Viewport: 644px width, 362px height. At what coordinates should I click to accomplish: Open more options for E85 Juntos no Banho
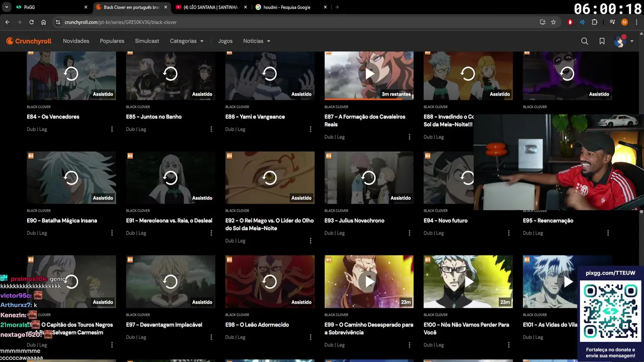click(x=211, y=129)
